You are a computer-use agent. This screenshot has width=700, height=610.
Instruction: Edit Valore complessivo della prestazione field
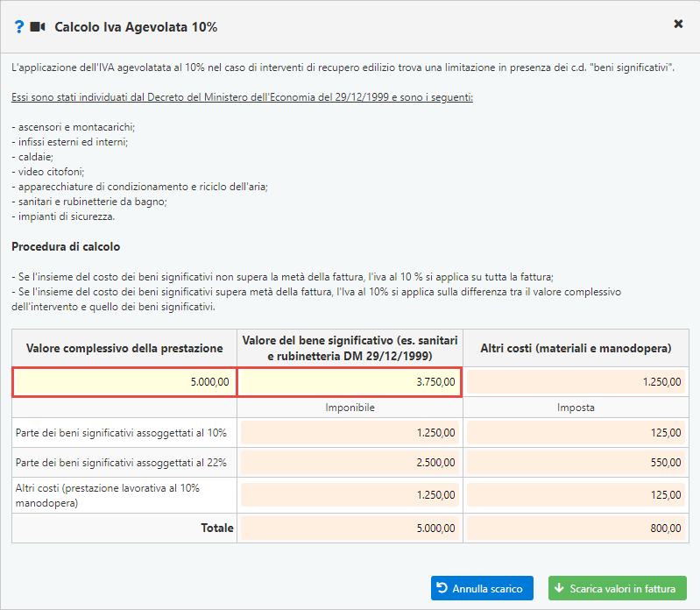(124, 382)
